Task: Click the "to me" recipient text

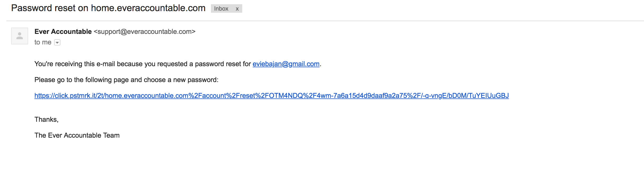Action: click(x=43, y=42)
